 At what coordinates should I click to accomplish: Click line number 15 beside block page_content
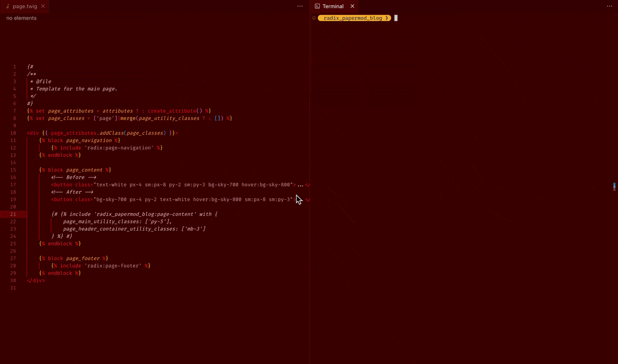pos(13,170)
